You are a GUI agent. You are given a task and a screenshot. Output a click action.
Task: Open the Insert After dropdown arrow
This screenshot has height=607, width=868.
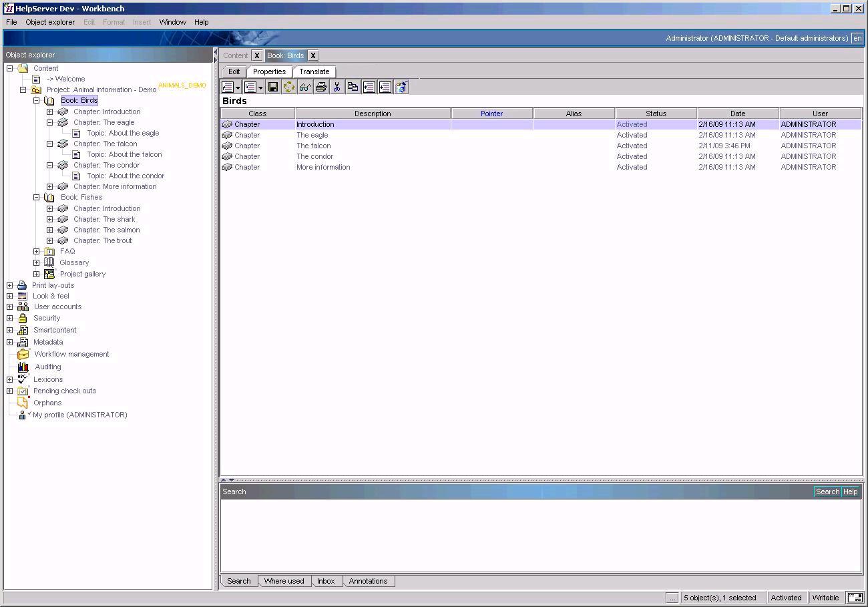[x=260, y=87]
